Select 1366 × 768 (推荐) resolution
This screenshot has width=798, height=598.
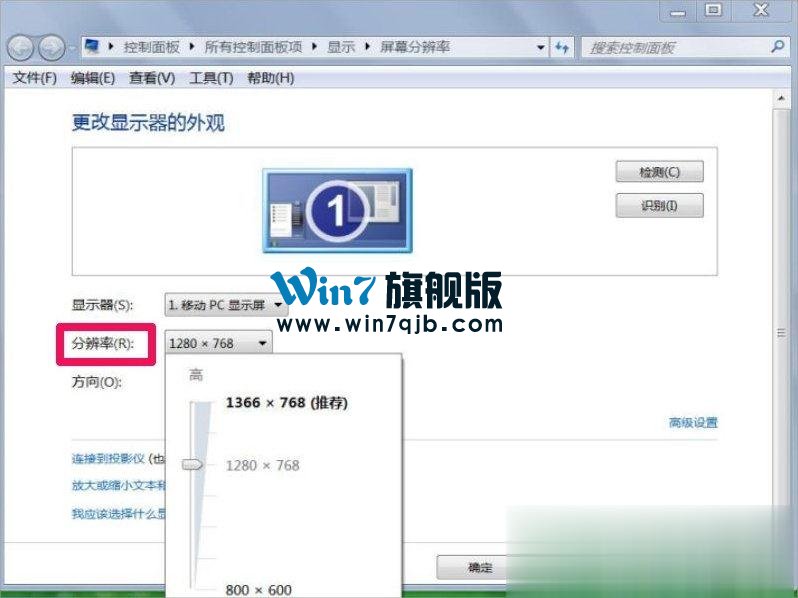(x=287, y=403)
